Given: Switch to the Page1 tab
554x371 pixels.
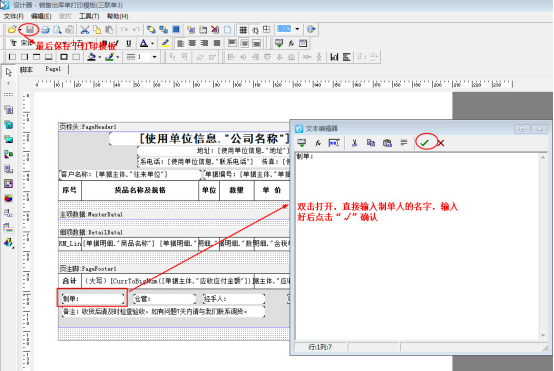Looking at the screenshot, I should tap(53, 69).
